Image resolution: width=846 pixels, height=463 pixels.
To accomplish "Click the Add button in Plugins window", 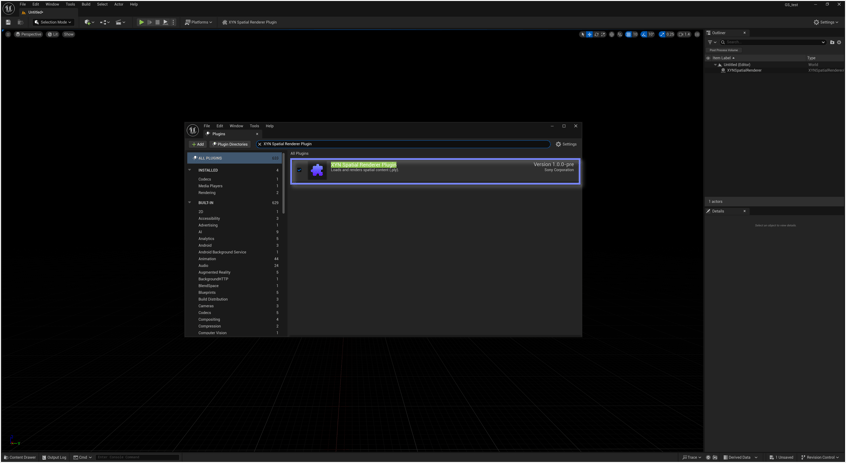I will [197, 144].
